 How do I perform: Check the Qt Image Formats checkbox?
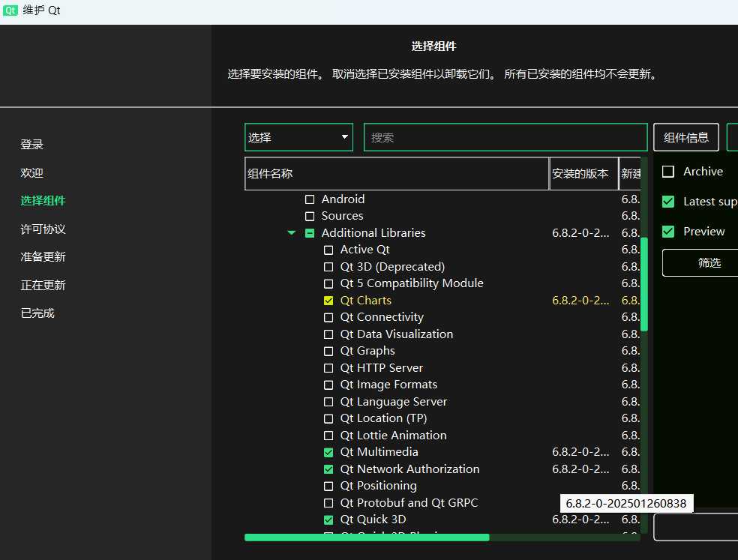coord(328,385)
